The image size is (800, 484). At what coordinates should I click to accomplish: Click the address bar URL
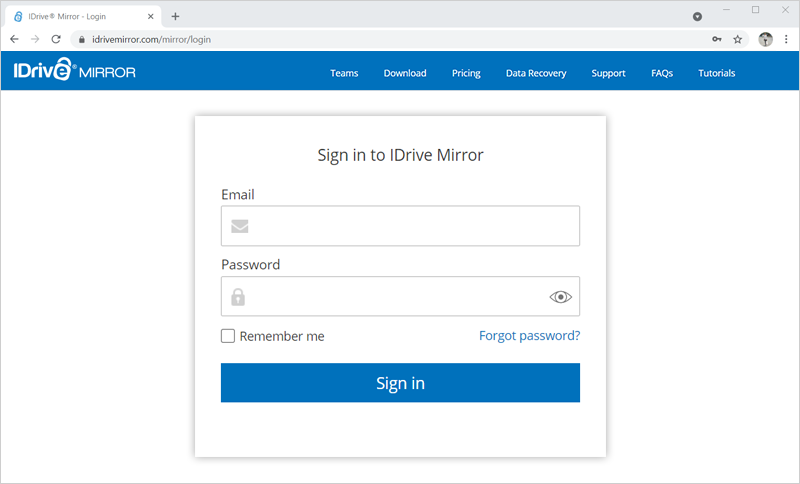tap(152, 39)
